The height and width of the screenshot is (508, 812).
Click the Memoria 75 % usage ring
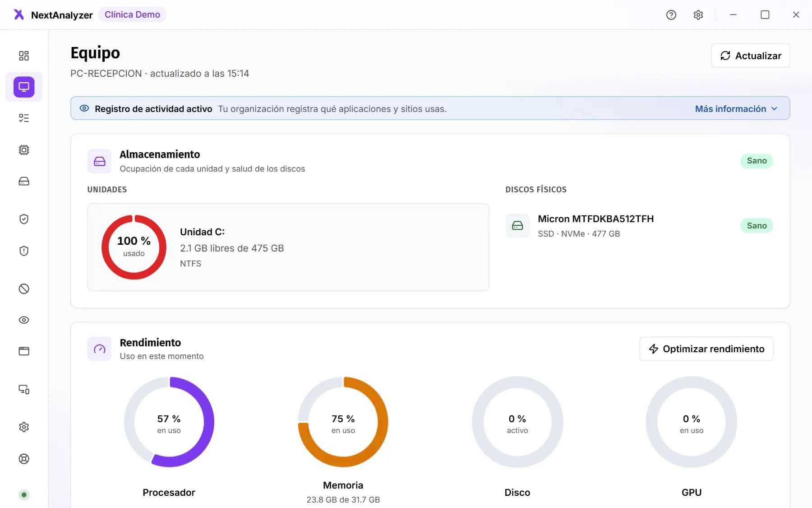tap(343, 422)
